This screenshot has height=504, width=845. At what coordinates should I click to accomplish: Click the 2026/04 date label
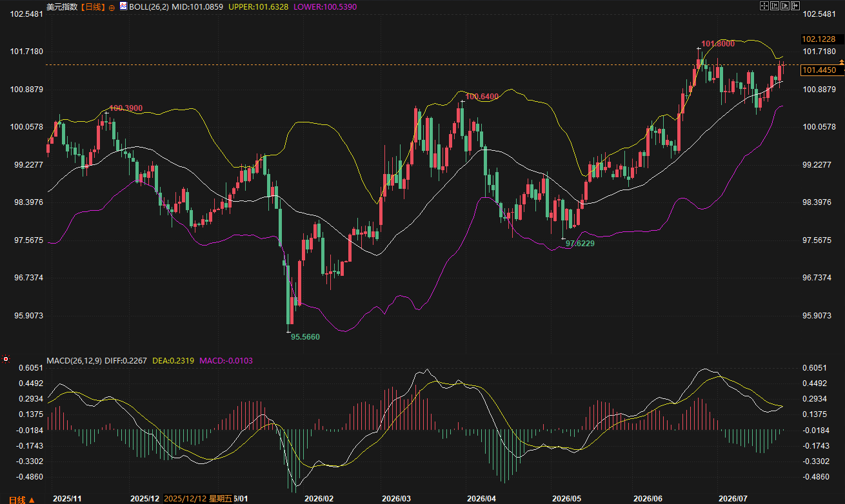(x=481, y=499)
